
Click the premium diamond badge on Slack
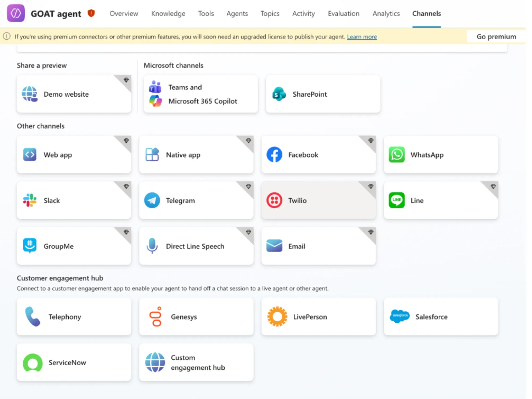[126, 186]
